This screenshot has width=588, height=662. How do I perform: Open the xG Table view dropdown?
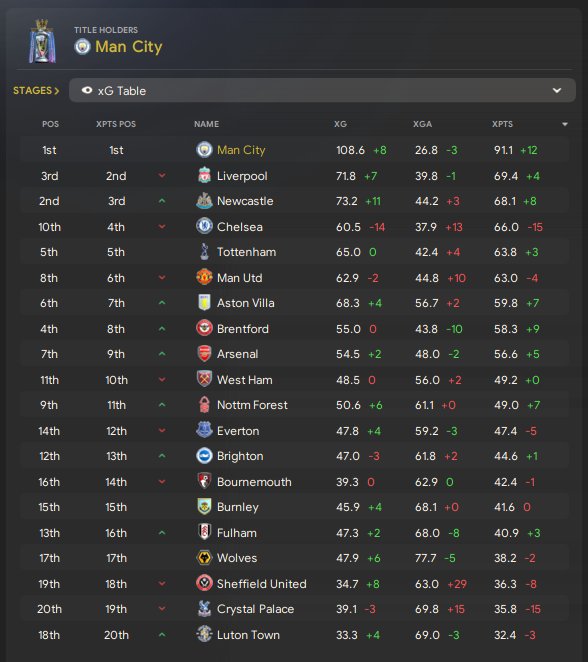(322, 90)
